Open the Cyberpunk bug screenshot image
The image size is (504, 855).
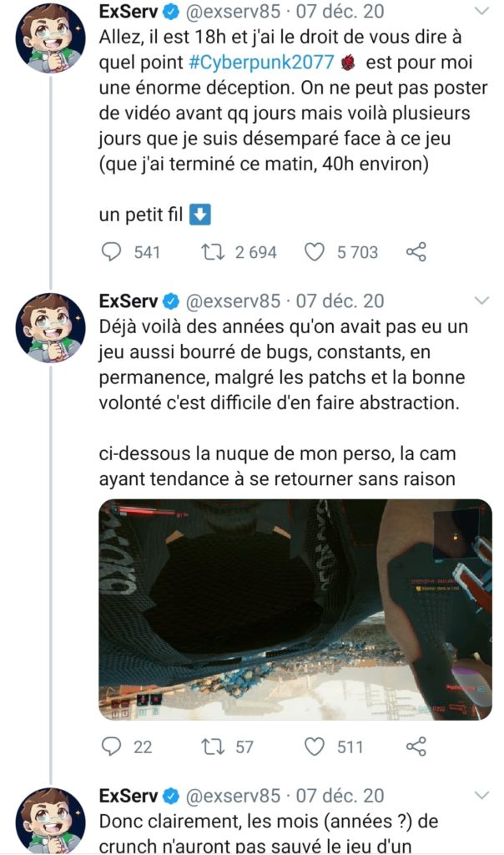(x=295, y=610)
